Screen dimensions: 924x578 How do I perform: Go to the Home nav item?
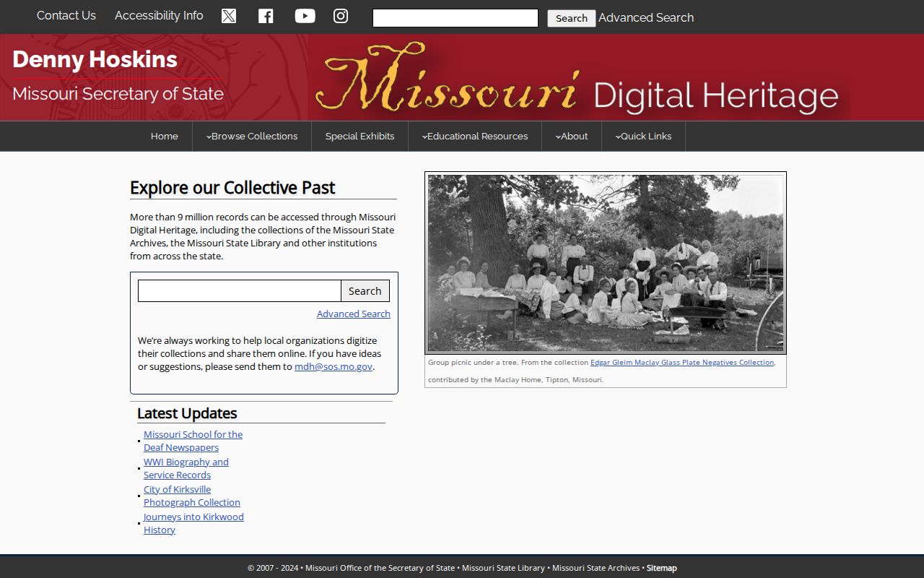165,137
